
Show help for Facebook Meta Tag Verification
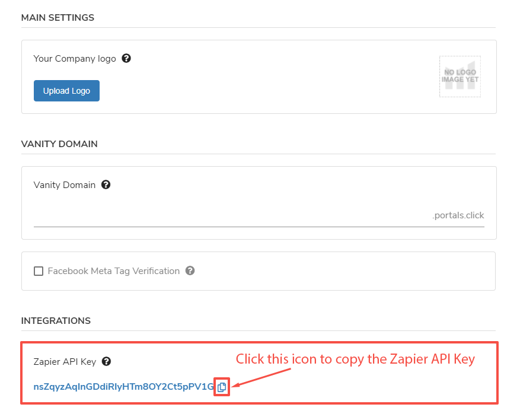point(190,271)
